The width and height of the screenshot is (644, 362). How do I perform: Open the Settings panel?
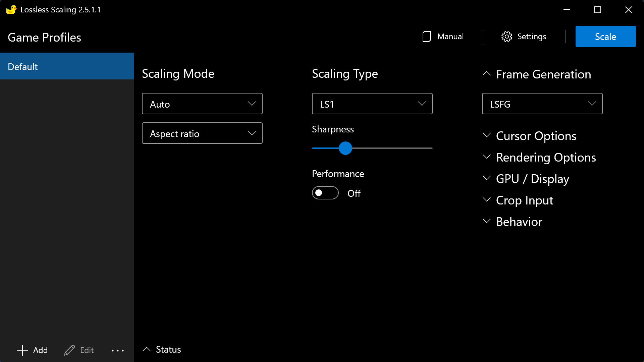click(524, 36)
